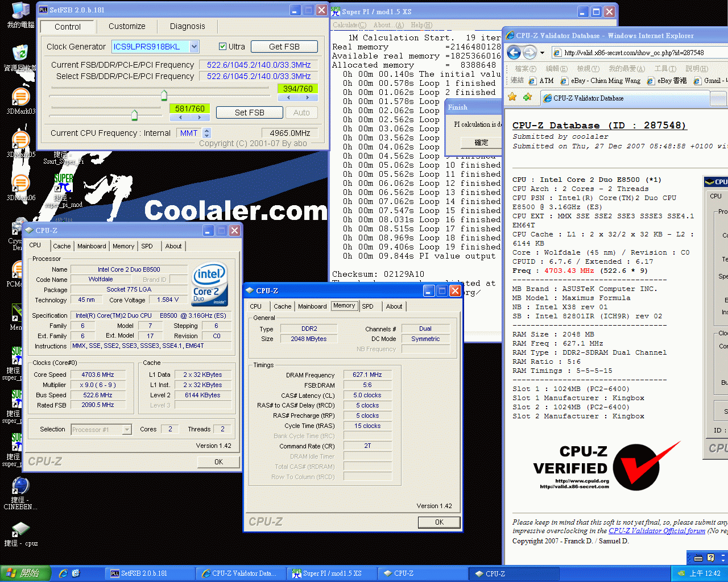The image size is (728, 582).
Task: Launch the 3DMark06 desktop shortcut
Action: coord(20,188)
